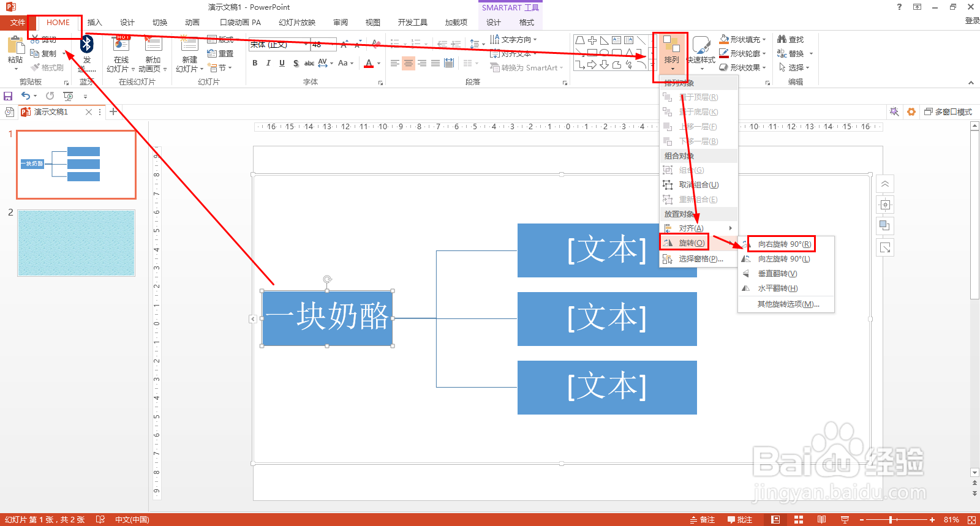
Task: Click the orange gear settings icon
Action: click(x=911, y=111)
